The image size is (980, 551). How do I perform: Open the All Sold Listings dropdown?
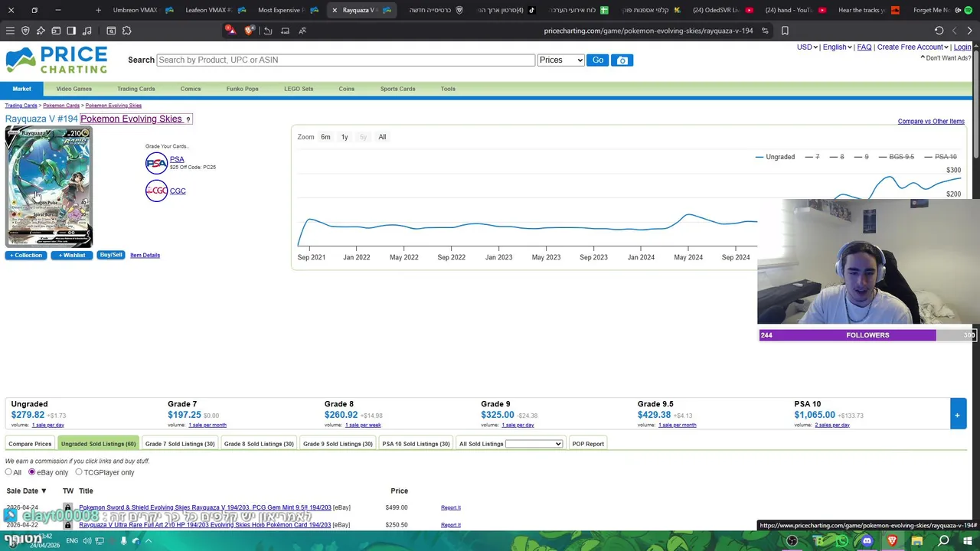click(x=534, y=444)
